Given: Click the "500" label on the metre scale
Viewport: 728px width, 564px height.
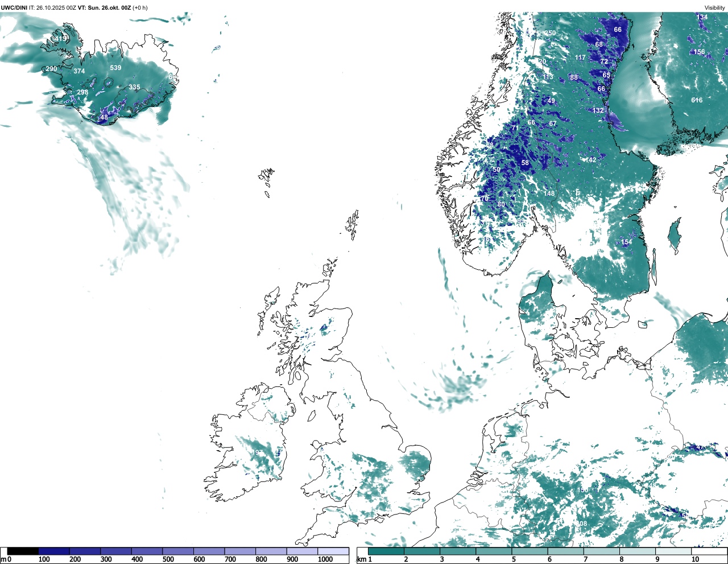Looking at the screenshot, I should [x=168, y=559].
